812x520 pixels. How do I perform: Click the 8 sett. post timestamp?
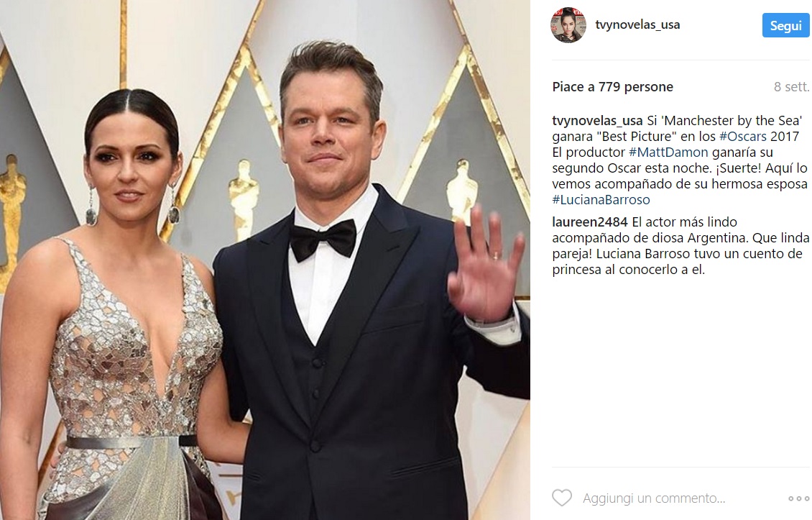(x=791, y=86)
